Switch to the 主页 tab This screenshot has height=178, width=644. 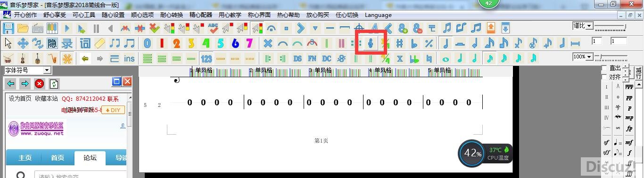tap(25, 158)
